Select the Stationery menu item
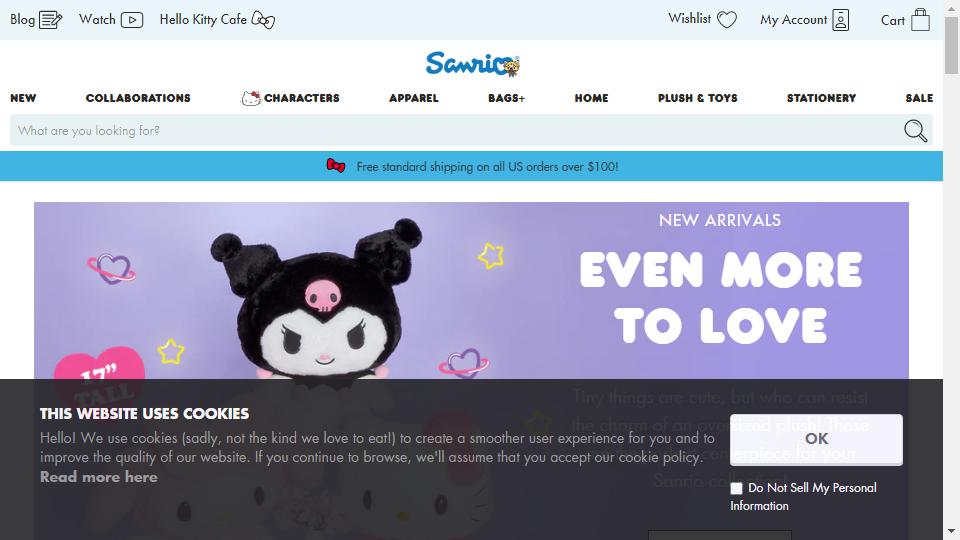The height and width of the screenshot is (540, 960). point(821,98)
